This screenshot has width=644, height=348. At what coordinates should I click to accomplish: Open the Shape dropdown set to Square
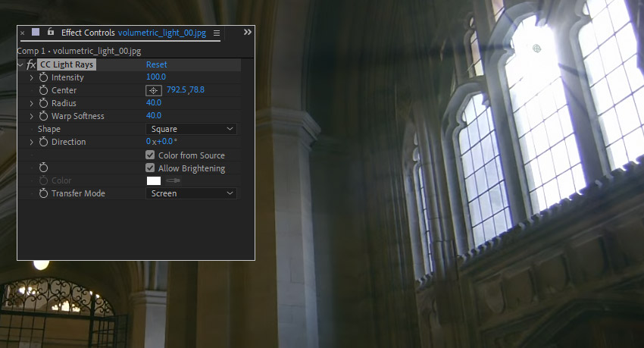191,129
